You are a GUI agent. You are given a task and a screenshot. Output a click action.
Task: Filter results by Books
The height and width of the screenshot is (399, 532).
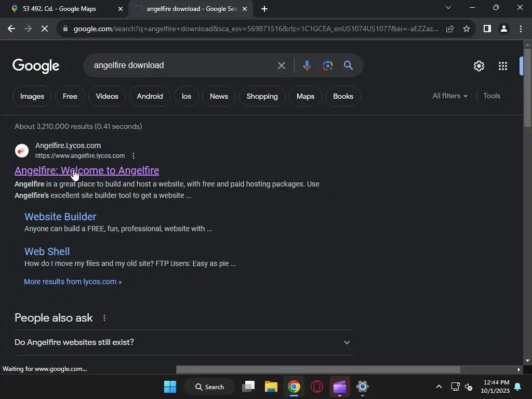(x=343, y=96)
